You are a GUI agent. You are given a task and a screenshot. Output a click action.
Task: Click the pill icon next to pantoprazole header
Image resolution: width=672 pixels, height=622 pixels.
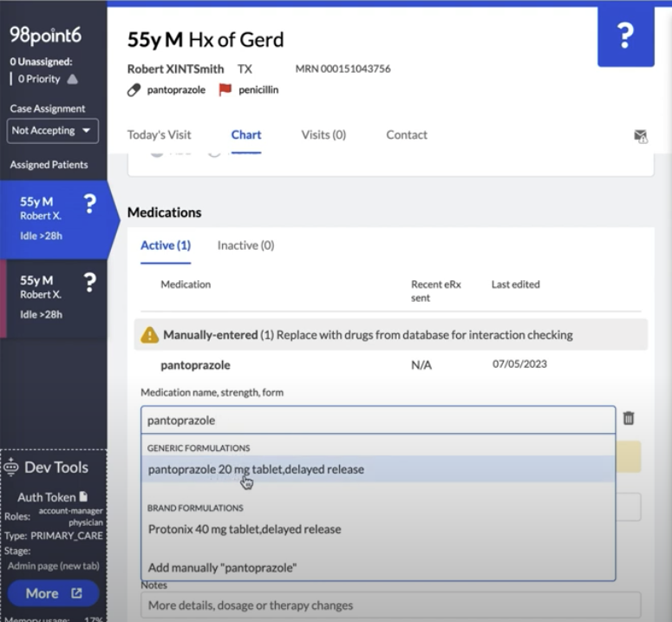134,90
